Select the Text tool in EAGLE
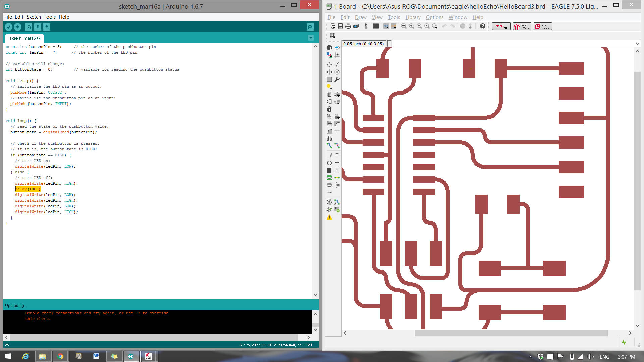The image size is (644, 362). coord(337,156)
